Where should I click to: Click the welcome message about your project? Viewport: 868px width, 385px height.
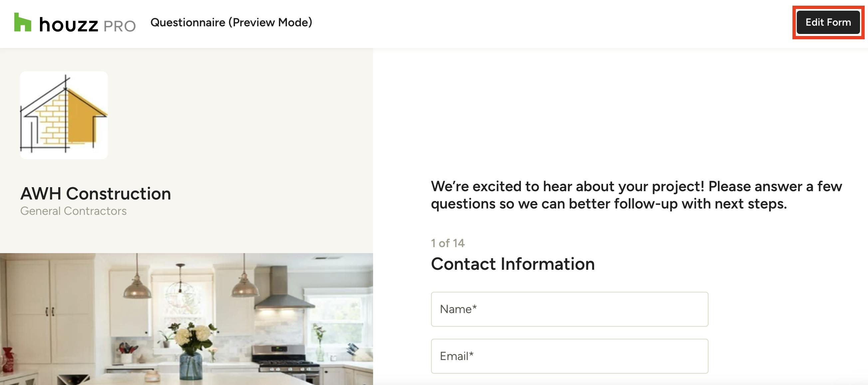click(636, 195)
